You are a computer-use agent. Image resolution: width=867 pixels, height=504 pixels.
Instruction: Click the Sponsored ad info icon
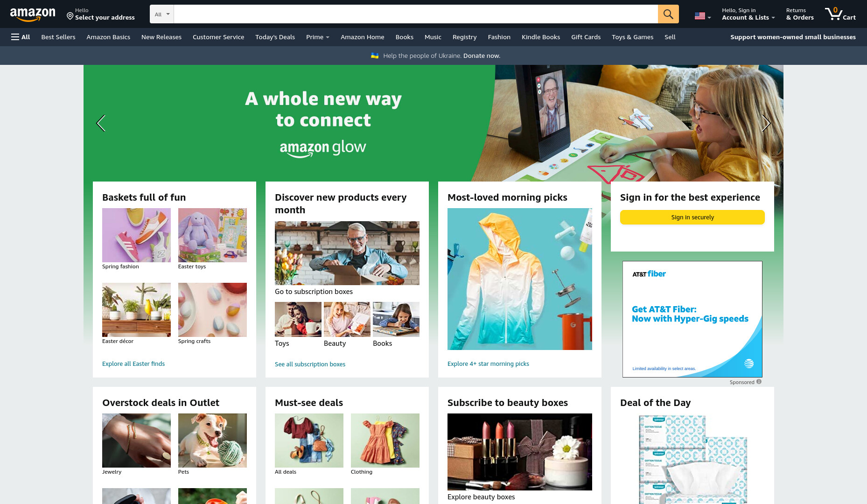click(x=759, y=382)
